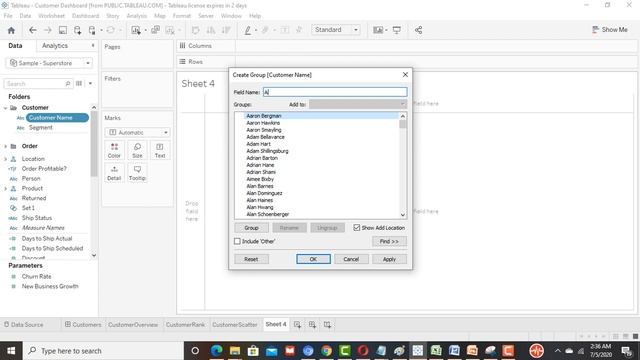Viewport: 640px width, 360px height.
Task: Click the New Worksheet toolbar icon
Action: [x=136, y=30]
